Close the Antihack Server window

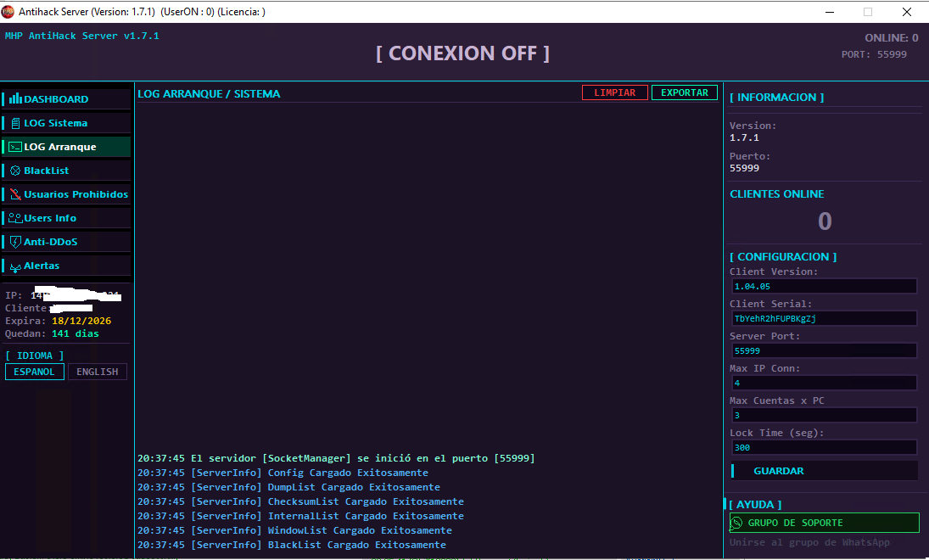[x=906, y=12]
